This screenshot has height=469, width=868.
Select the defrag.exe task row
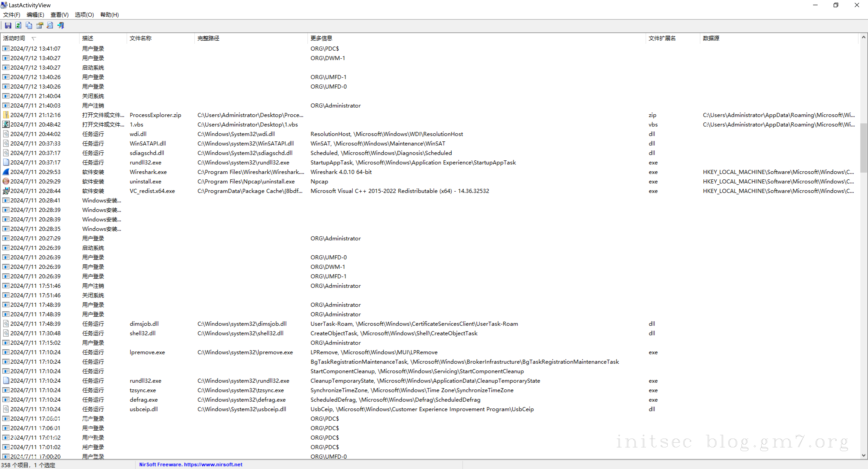[144, 400]
